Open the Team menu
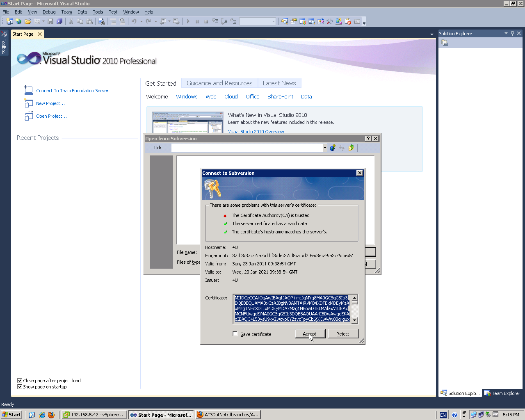525x420 pixels. coord(67,12)
